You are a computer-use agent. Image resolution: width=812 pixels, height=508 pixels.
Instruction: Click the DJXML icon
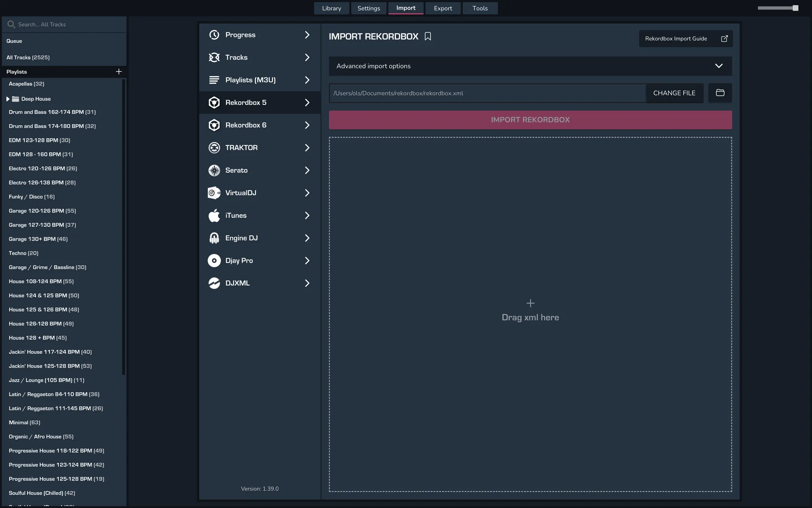coord(214,283)
